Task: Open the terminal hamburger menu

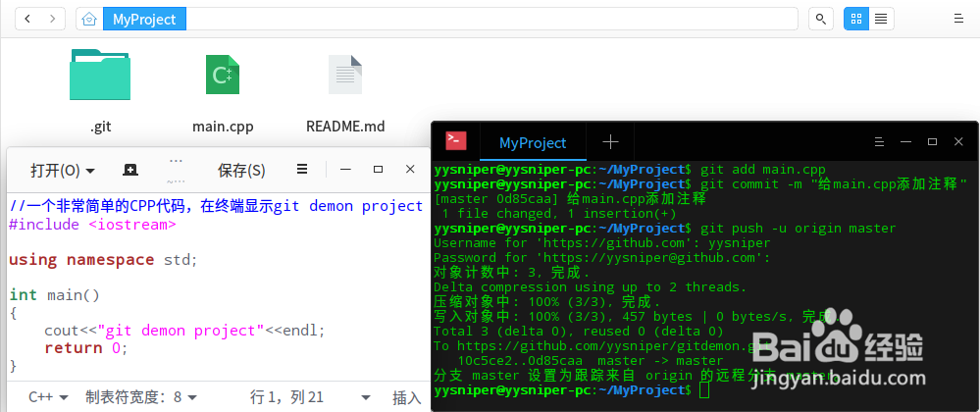Action: pos(879,142)
